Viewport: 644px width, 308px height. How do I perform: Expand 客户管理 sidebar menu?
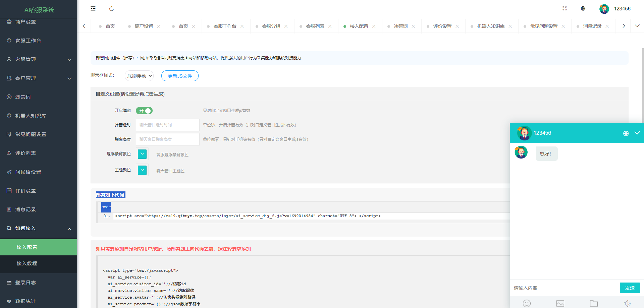(x=39, y=78)
